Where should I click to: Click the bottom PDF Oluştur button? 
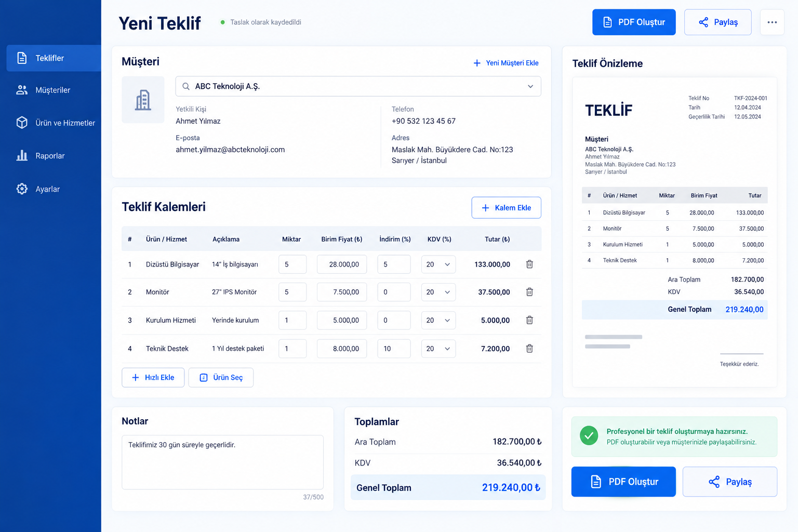[623, 482]
